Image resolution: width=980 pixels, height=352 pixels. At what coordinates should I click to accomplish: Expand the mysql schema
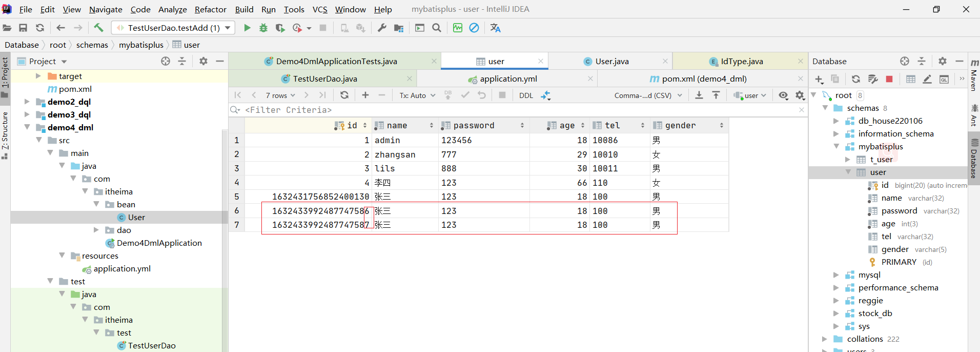click(x=836, y=275)
